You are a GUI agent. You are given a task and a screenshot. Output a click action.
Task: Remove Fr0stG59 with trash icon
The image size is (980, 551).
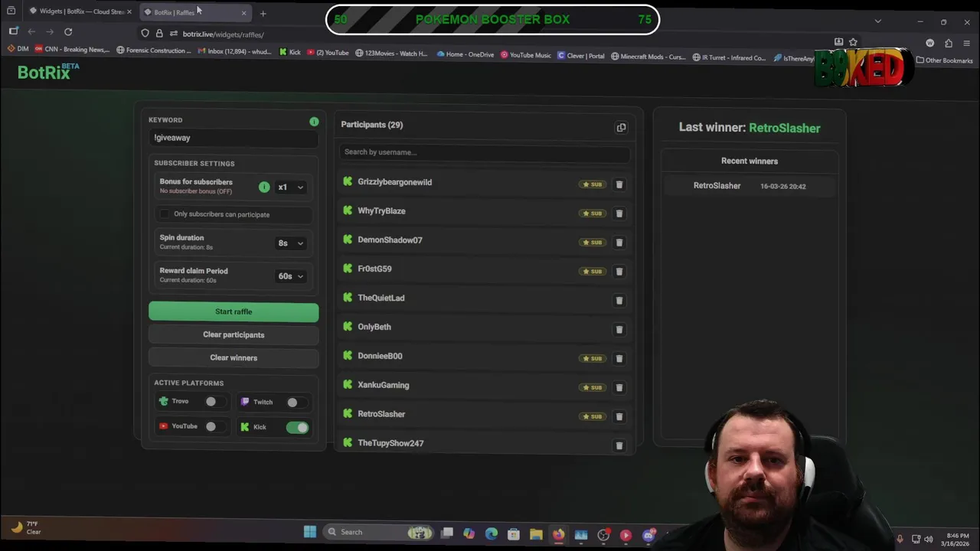click(x=619, y=272)
